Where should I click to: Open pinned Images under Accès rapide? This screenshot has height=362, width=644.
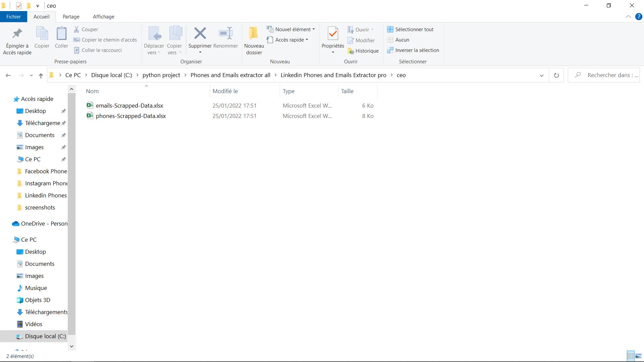point(34,147)
